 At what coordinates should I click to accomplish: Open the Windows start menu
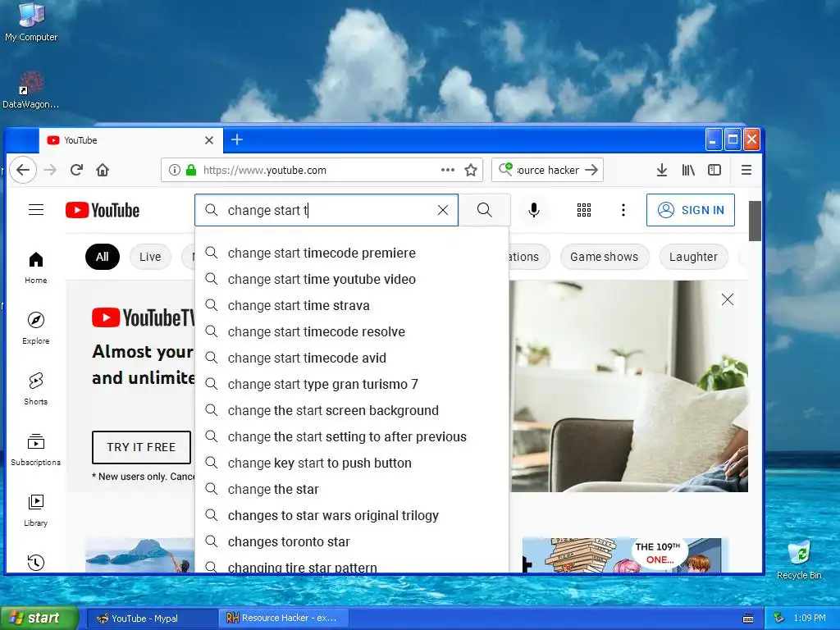coord(39,618)
